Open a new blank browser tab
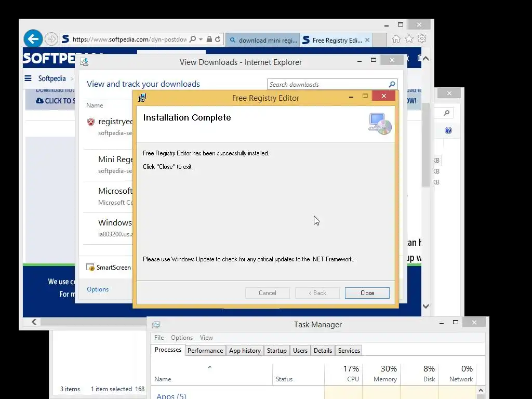This screenshot has height=399, width=532. click(x=380, y=40)
